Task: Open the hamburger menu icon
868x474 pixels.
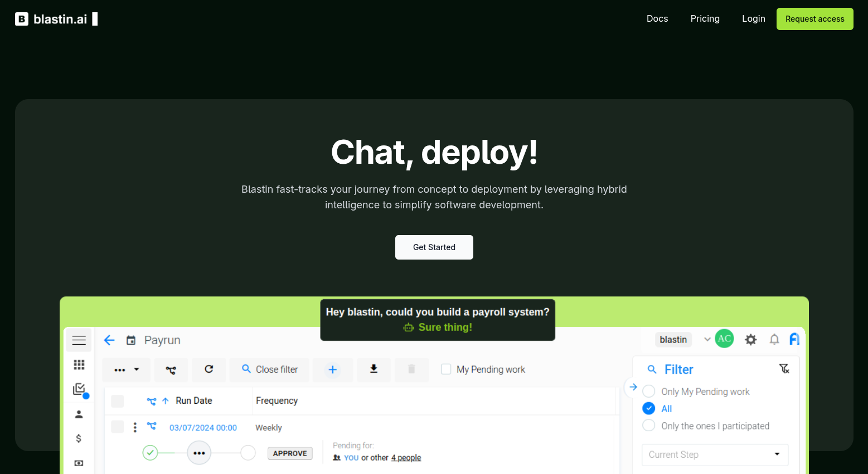Action: coord(79,340)
